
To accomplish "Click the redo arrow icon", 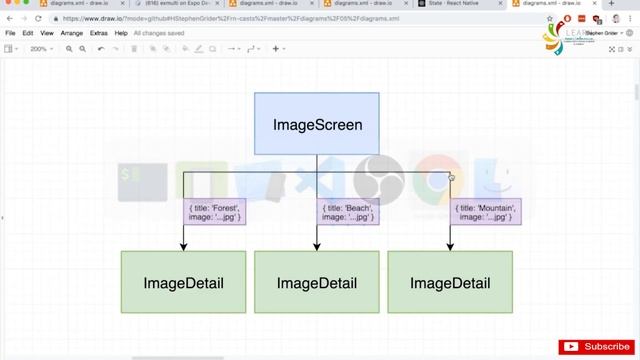I will [116, 49].
